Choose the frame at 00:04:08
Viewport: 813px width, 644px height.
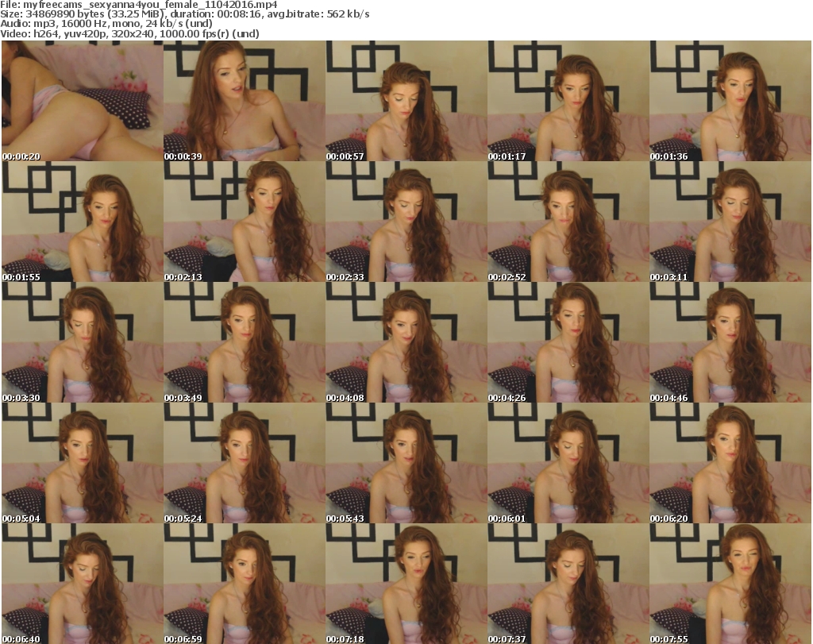click(x=406, y=343)
